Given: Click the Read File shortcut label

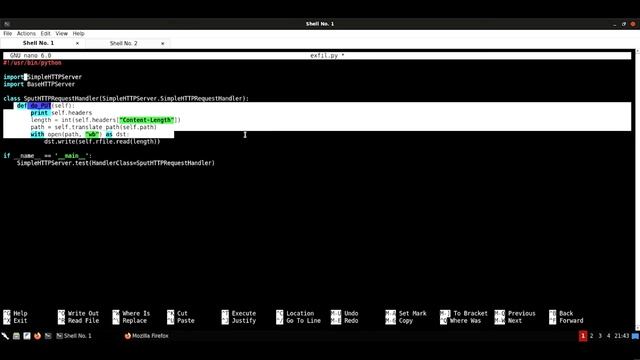Looking at the screenshot, I should pyautogui.click(x=83, y=321).
